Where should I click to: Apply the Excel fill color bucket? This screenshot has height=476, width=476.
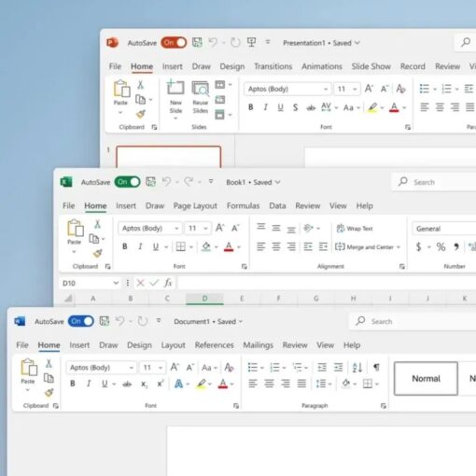pos(206,247)
